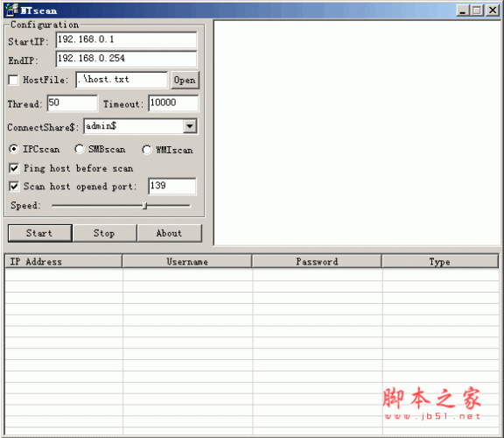Start the scan

pyautogui.click(x=40, y=233)
